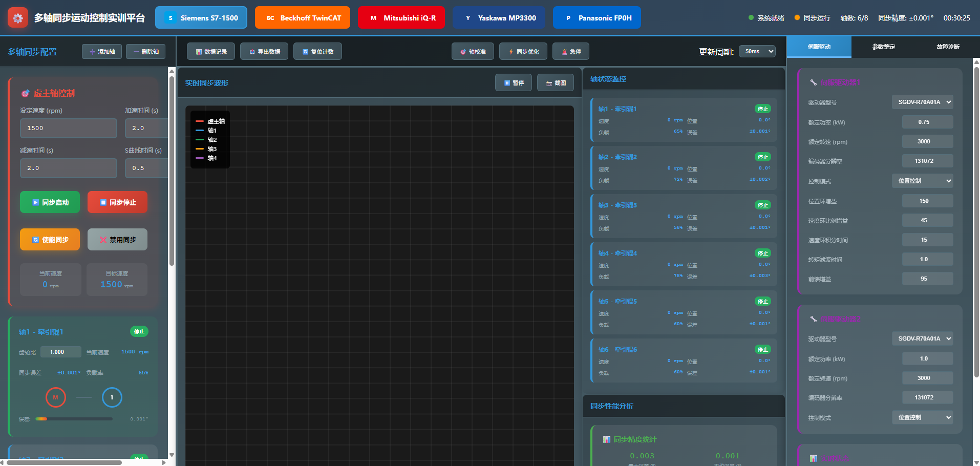Click the gear logo icon in header
This screenshot has height=466, width=980.
click(18, 18)
